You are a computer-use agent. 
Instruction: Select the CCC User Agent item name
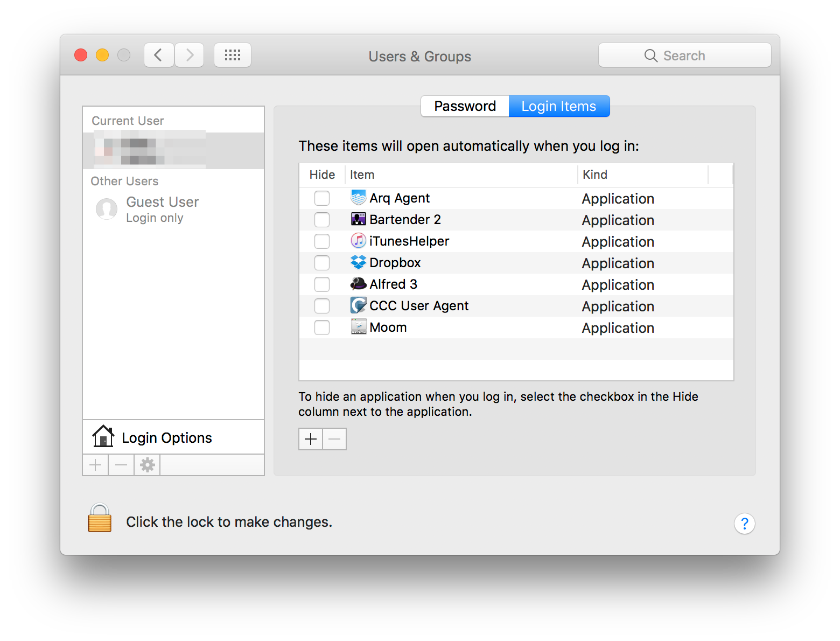click(x=419, y=306)
